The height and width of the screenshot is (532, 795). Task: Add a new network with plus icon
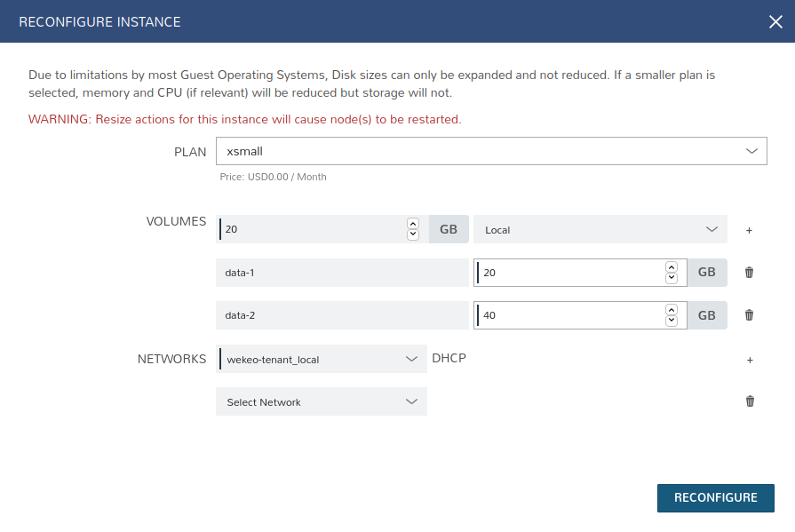(x=750, y=360)
